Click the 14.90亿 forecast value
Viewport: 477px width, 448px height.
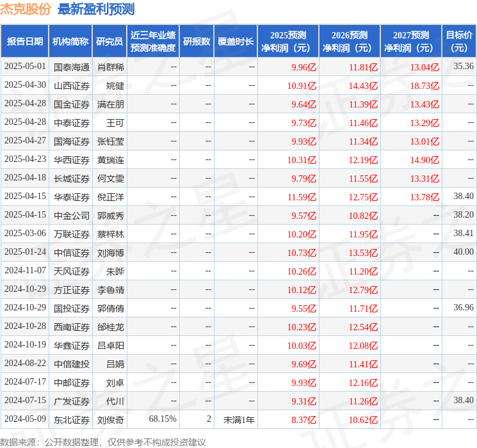(x=424, y=160)
